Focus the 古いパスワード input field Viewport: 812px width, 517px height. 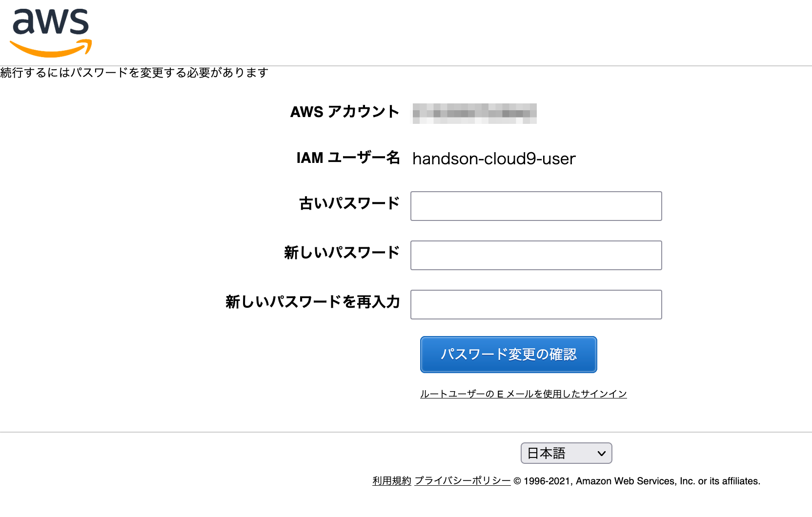tap(536, 206)
